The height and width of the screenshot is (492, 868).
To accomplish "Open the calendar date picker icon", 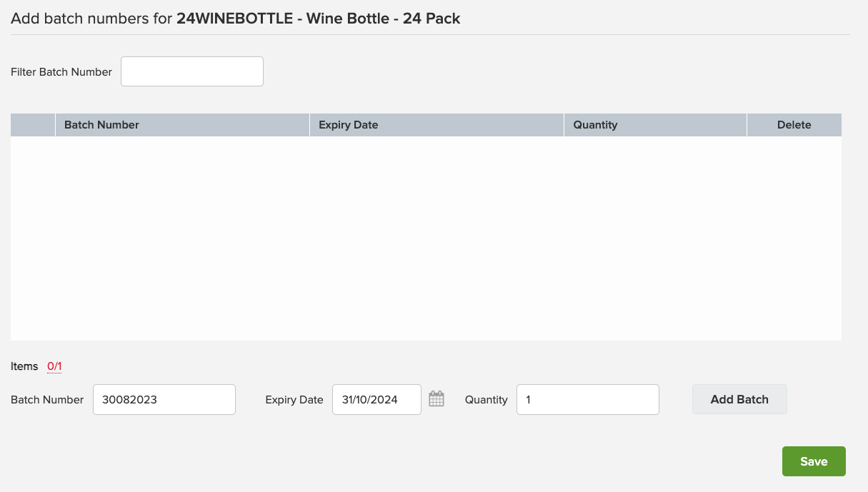I will pyautogui.click(x=436, y=399).
